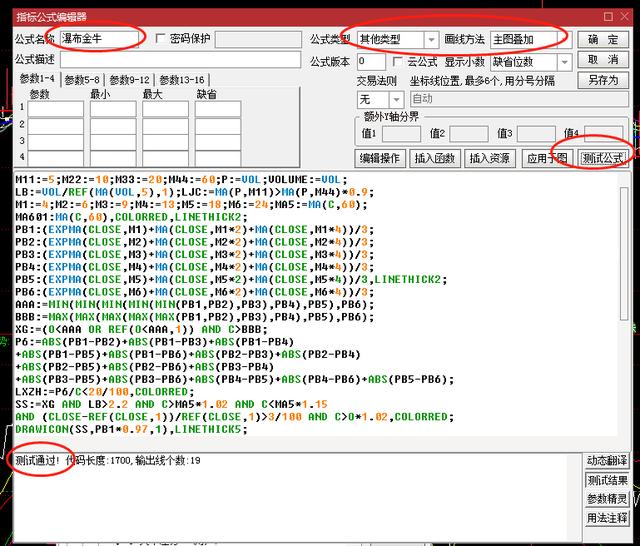Viewport: 640px width, 546px height.
Task: Click the code line starting with SS:=XG
Action: point(171,404)
